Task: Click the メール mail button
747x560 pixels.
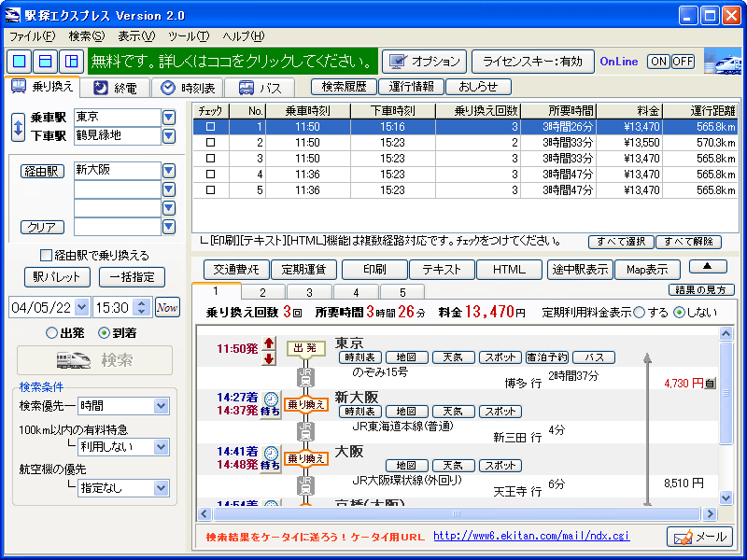Action: (x=699, y=538)
